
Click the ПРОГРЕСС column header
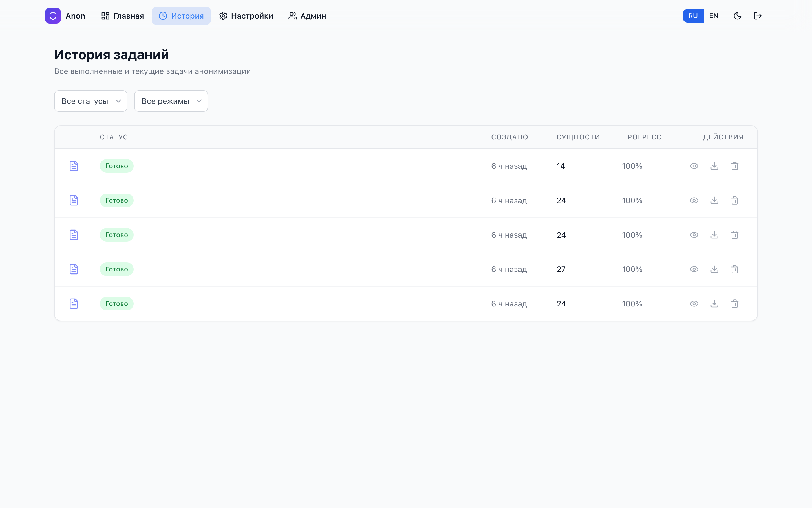[x=641, y=137]
